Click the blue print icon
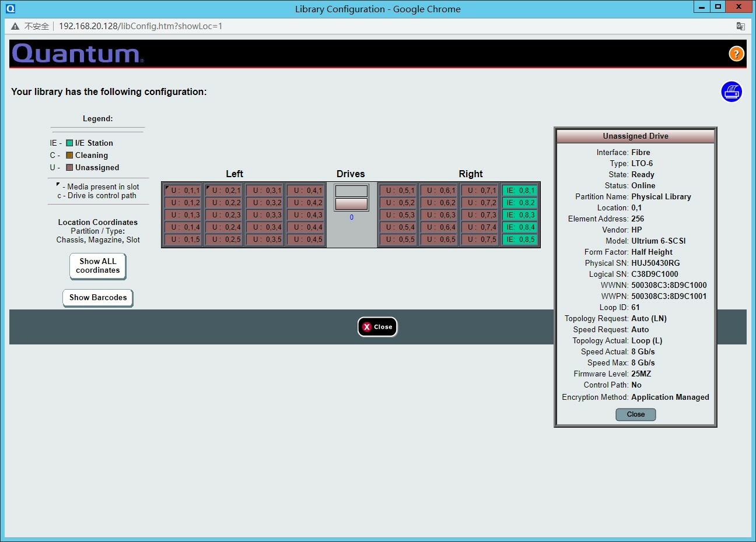 coord(731,91)
